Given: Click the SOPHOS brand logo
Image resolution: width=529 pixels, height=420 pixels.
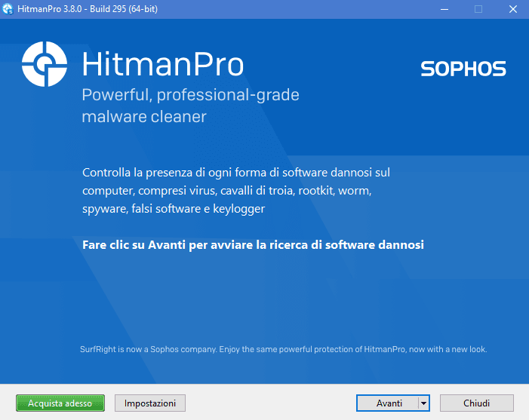Looking at the screenshot, I should pos(463,69).
